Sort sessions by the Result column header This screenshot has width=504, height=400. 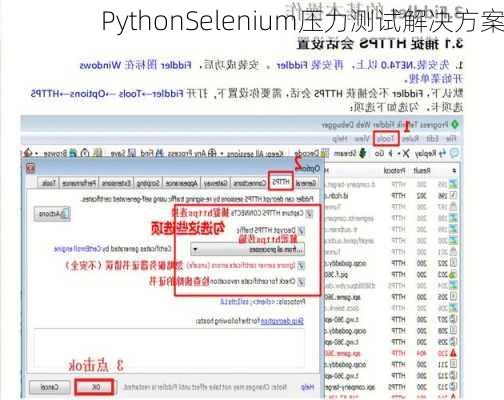(421, 171)
